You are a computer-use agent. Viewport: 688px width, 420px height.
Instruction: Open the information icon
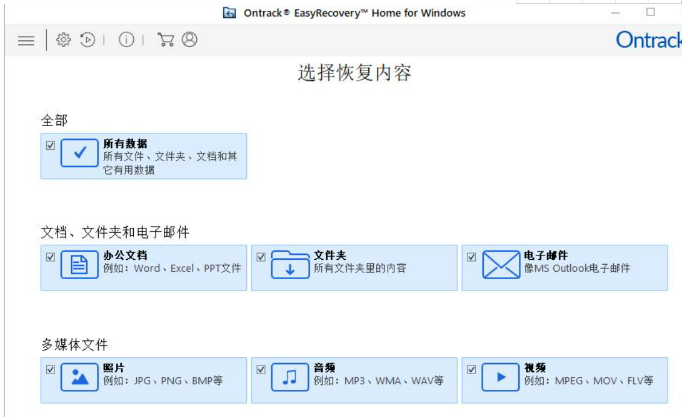126,40
